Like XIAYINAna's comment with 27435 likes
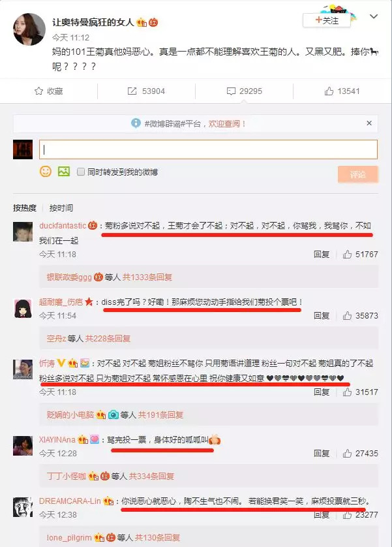Screen dimensions: 392x547 360,453
